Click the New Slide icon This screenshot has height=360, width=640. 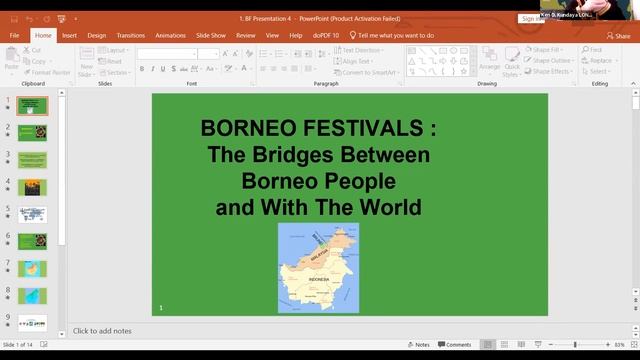[87, 53]
